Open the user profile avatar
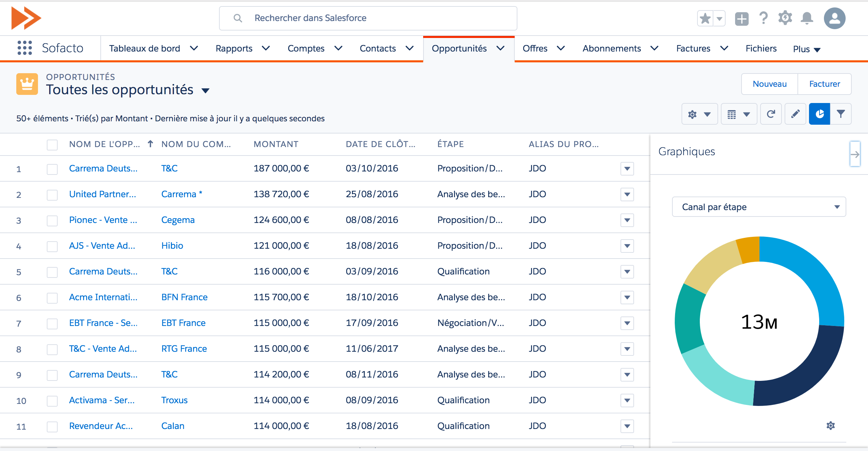This screenshot has width=868, height=451. tap(834, 18)
